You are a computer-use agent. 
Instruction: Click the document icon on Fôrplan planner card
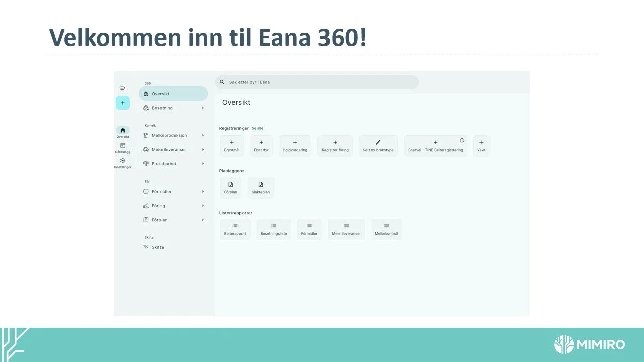(x=231, y=185)
